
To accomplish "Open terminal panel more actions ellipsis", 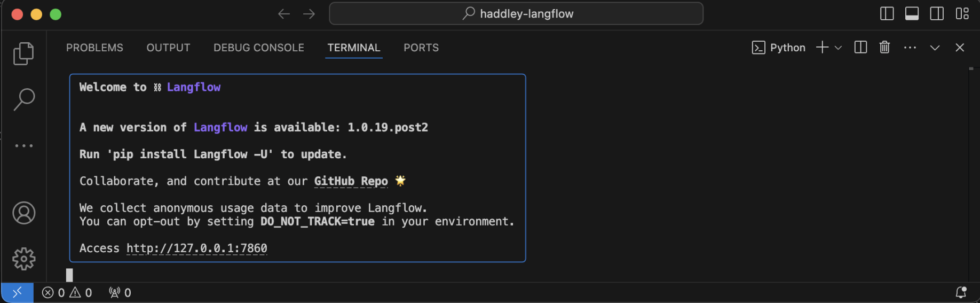I will click(x=910, y=48).
